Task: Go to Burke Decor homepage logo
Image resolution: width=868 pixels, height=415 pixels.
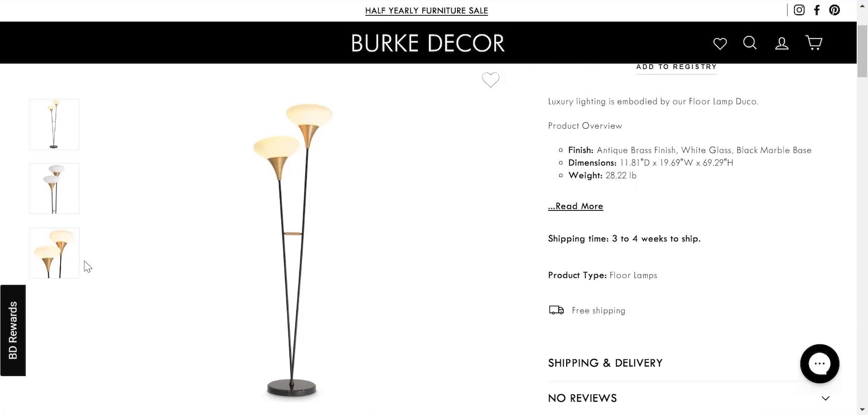Action: [428, 43]
